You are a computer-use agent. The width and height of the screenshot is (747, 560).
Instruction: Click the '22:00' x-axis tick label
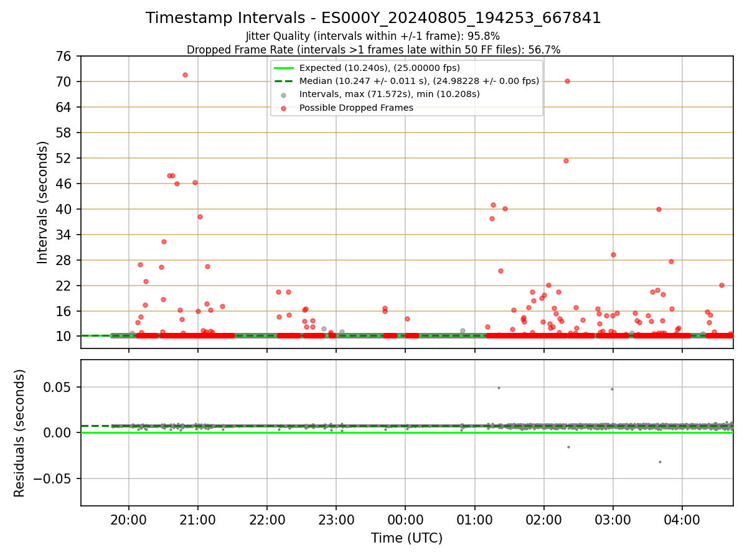pyautogui.click(x=267, y=519)
